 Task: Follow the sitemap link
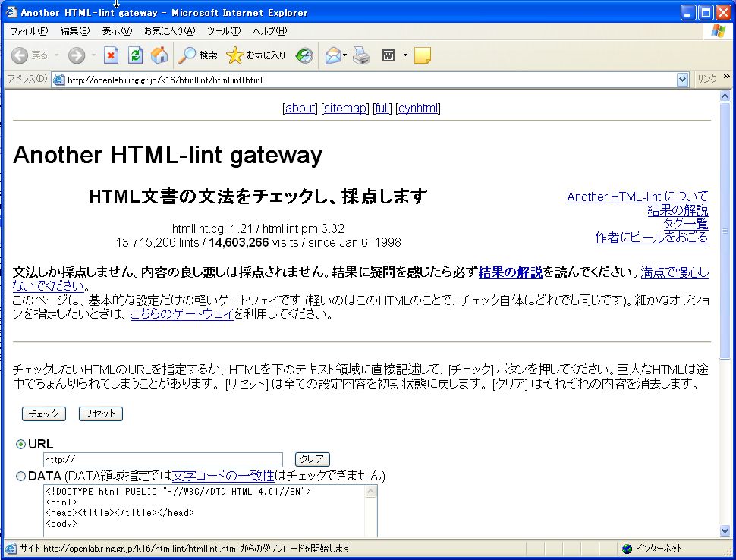345,108
